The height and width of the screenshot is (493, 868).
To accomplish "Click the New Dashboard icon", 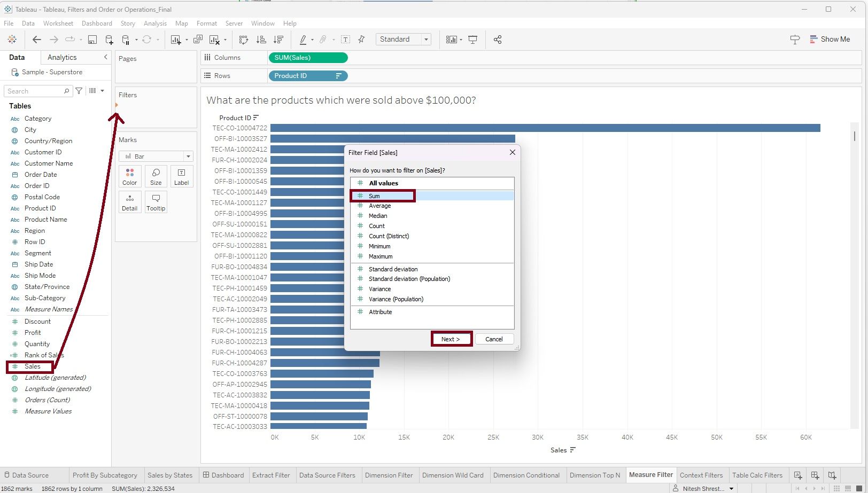I will (x=815, y=475).
